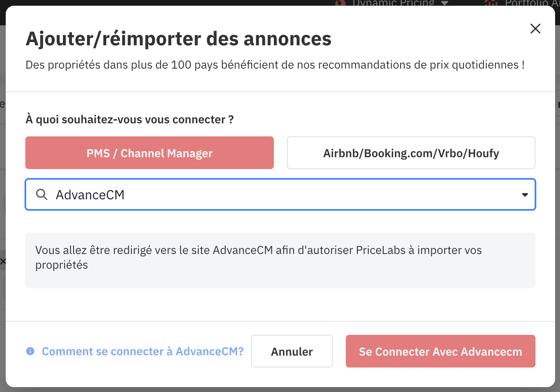Select the PMS / Channel Manager option
Viewport: 560px width, 392px height.
[150, 153]
